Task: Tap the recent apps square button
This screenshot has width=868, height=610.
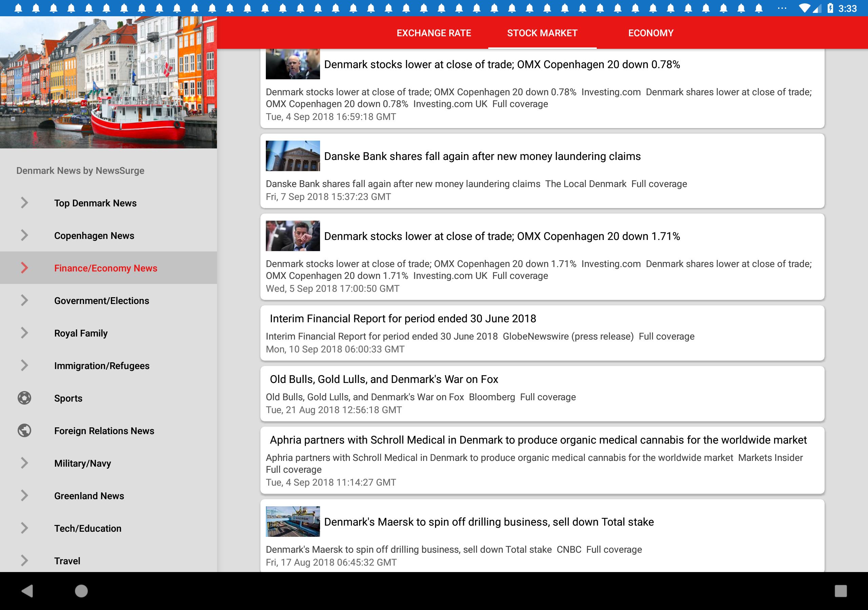Action: [841, 591]
